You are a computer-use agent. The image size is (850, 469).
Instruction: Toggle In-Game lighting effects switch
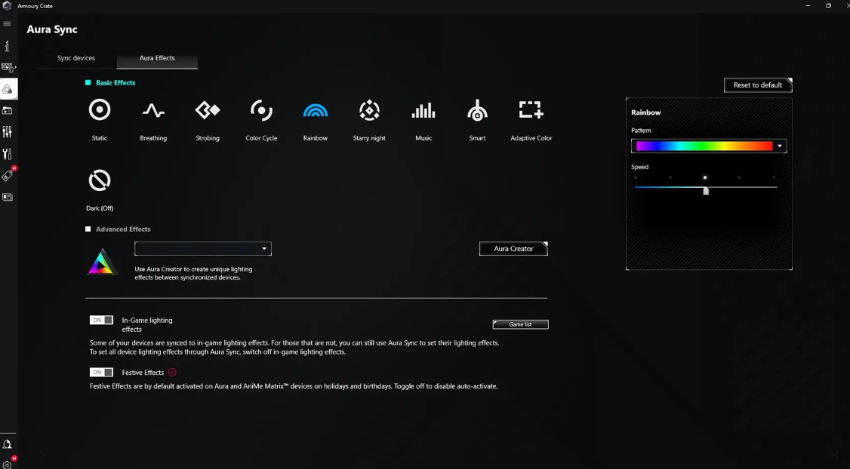pyautogui.click(x=102, y=320)
